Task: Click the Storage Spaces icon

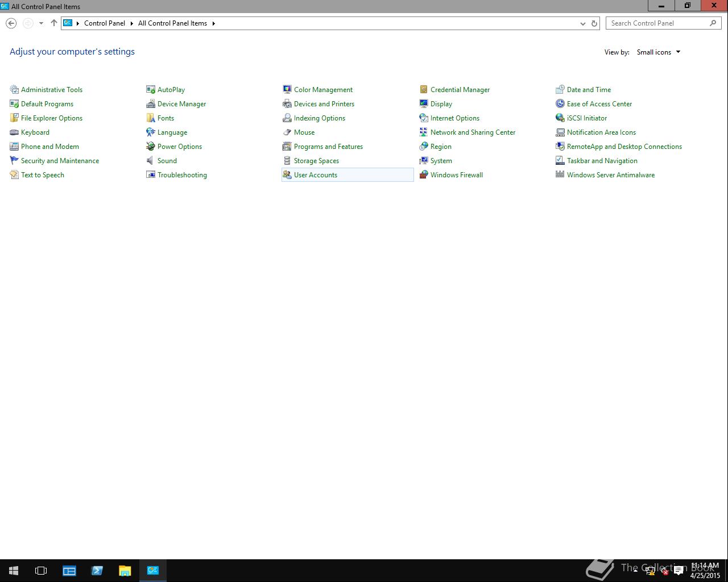Action: point(287,161)
